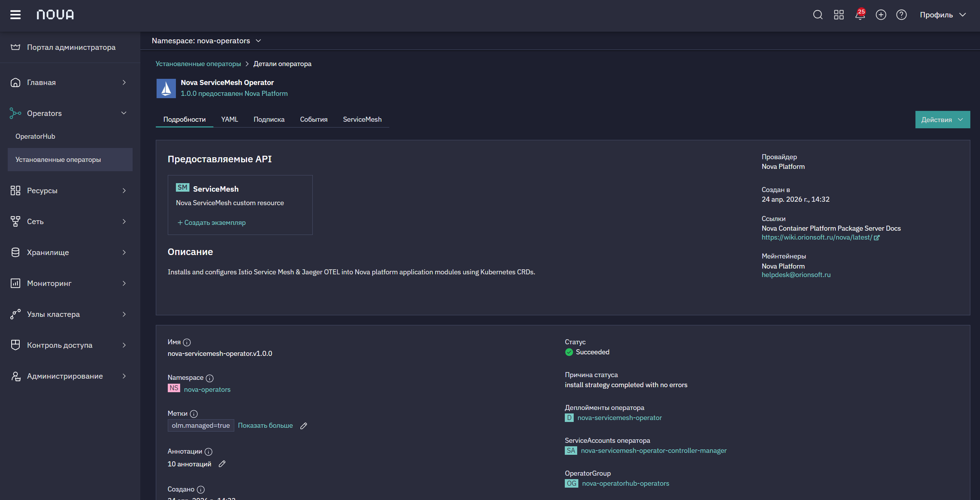This screenshot has width=980, height=500.
Task: Expand the Хранилище menu chevron
Action: (124, 252)
